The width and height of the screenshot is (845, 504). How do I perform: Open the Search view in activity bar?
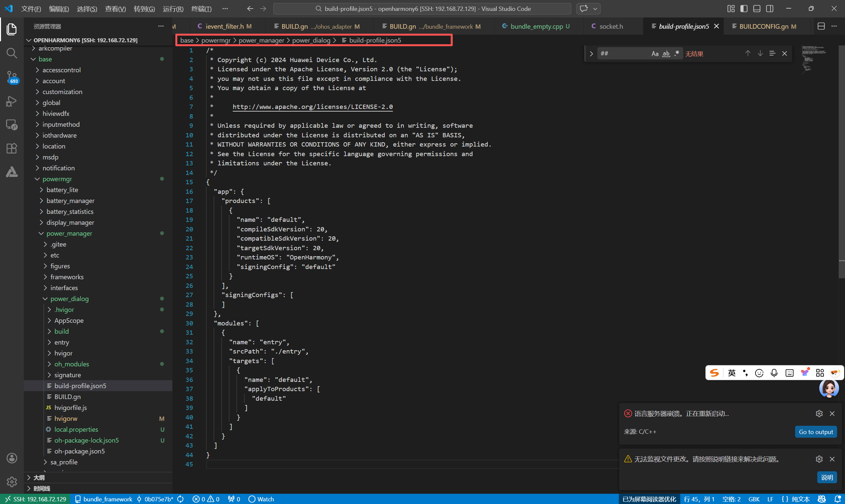point(12,53)
